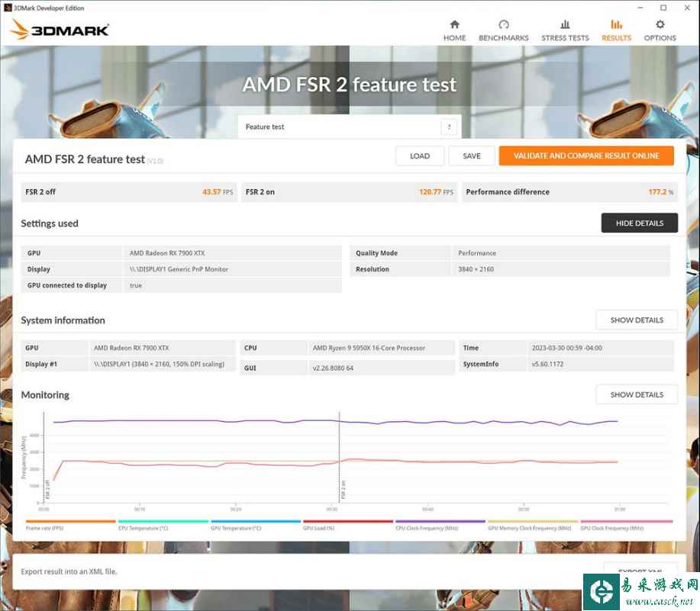700x611 pixels.
Task: Click the FSR 2 on result value 120.77 FPS
Action: (x=436, y=192)
